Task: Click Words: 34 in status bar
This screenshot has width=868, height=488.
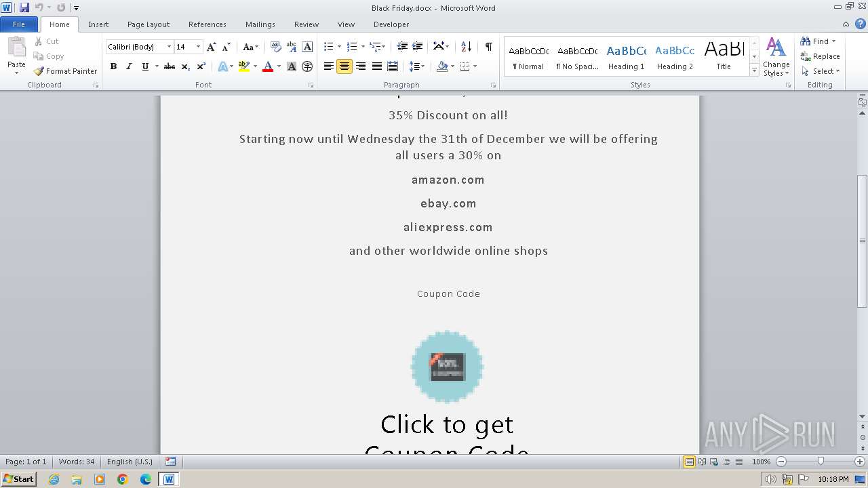Action: (x=77, y=462)
